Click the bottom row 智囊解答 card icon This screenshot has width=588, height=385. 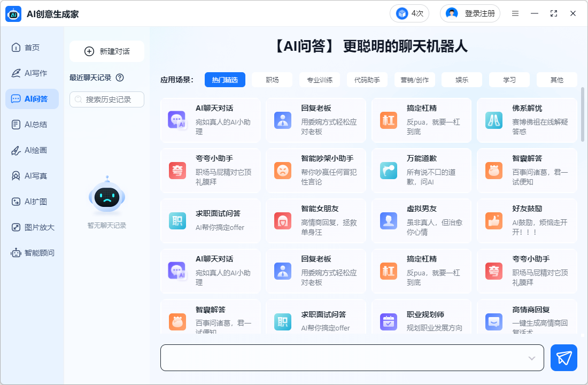pyautogui.click(x=177, y=321)
